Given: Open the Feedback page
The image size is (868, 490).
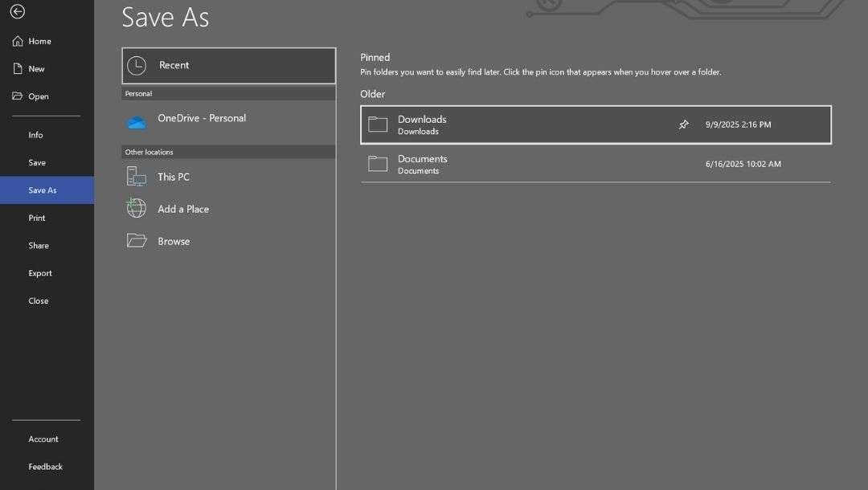Looking at the screenshot, I should 45,466.
